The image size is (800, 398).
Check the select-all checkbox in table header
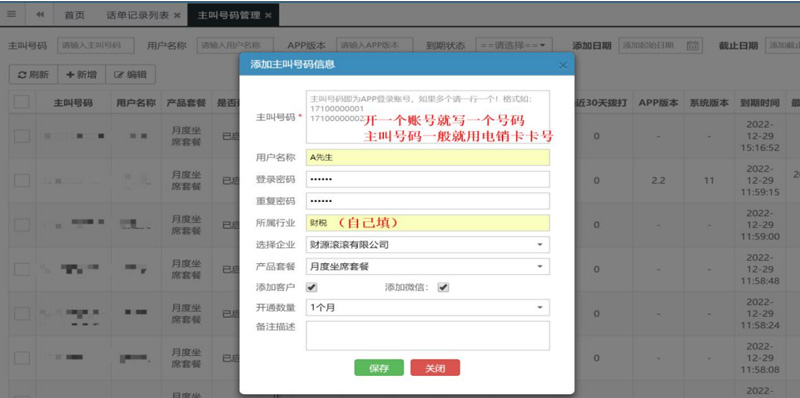(x=21, y=102)
